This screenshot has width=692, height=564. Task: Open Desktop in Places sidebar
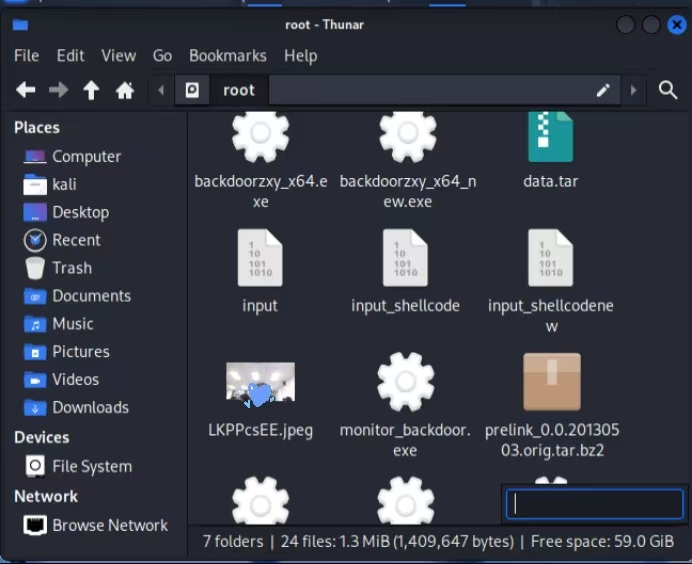tap(66, 212)
